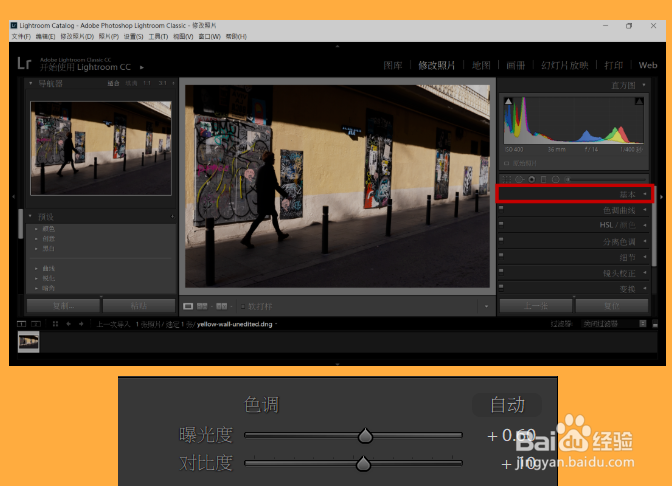
Task: Select the spot removal tool icon
Action: point(519,180)
